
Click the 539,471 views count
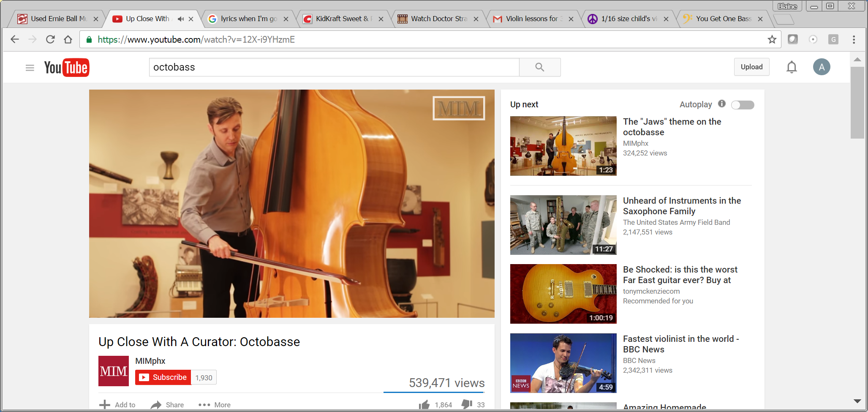[x=446, y=383]
